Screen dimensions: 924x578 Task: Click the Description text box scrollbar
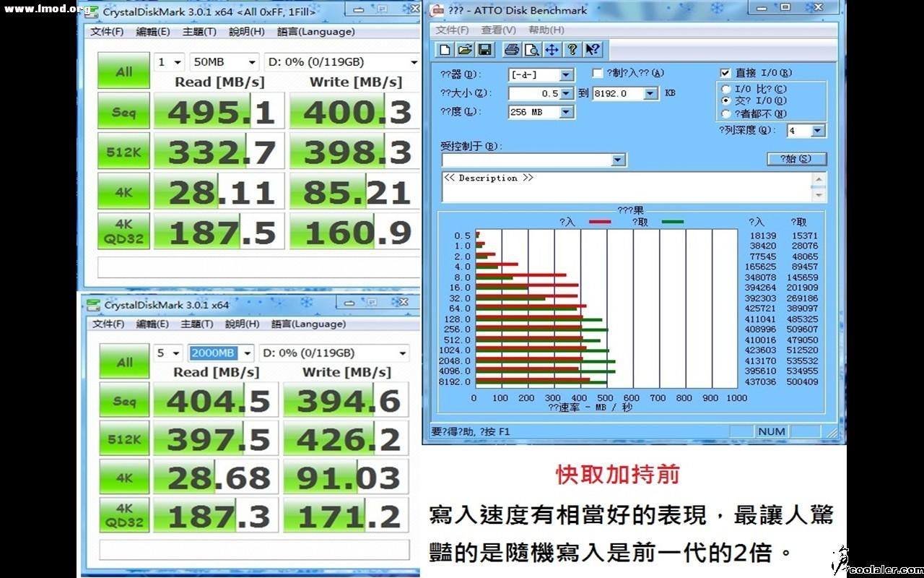pyautogui.click(x=819, y=187)
